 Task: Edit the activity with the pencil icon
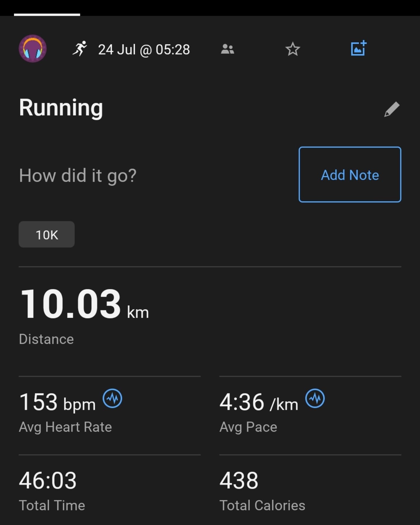point(392,109)
